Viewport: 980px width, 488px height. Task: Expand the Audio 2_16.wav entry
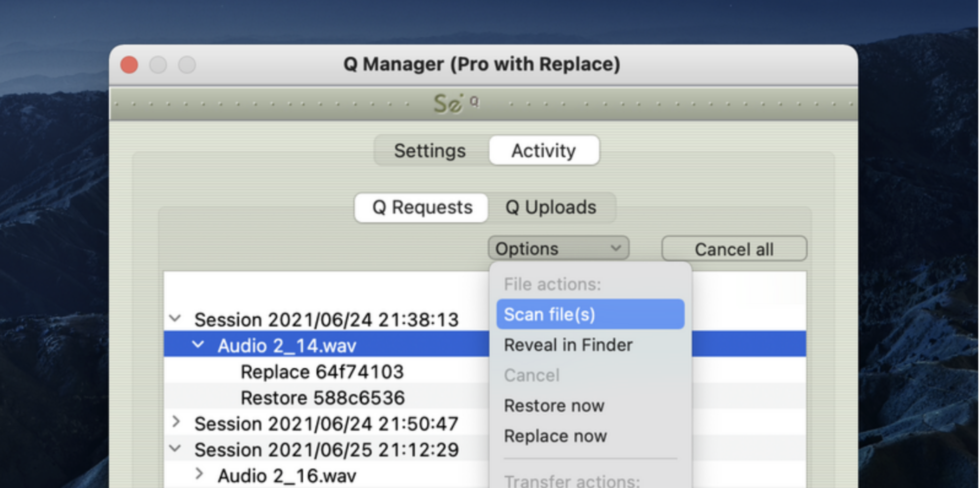pos(199,474)
